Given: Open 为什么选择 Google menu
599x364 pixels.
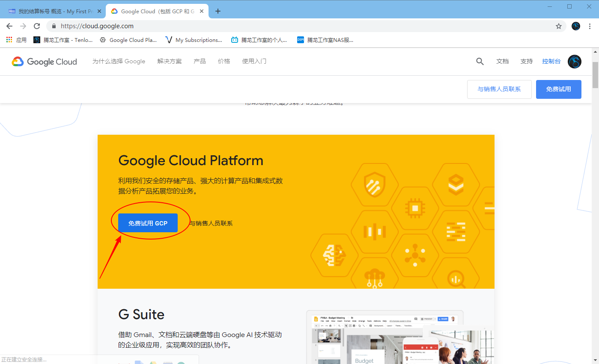Looking at the screenshot, I should tap(119, 61).
